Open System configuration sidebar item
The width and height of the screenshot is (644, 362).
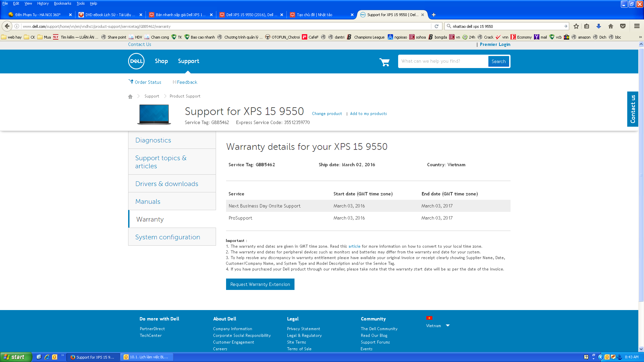click(172, 237)
